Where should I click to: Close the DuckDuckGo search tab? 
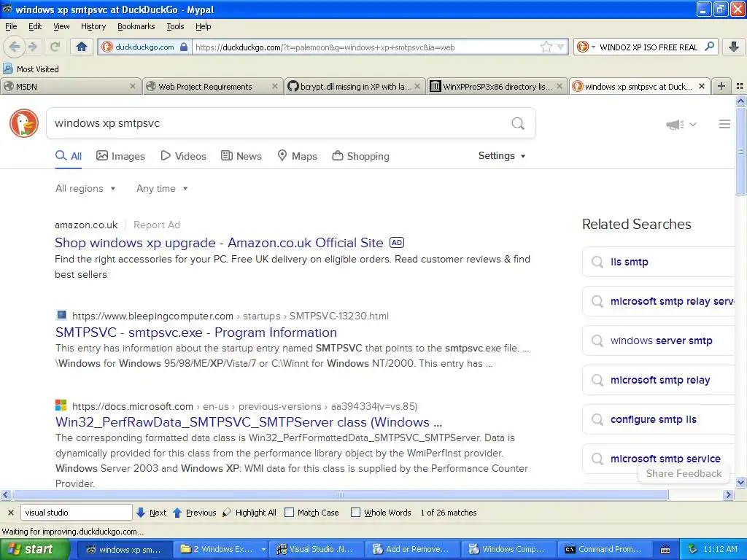click(x=702, y=86)
